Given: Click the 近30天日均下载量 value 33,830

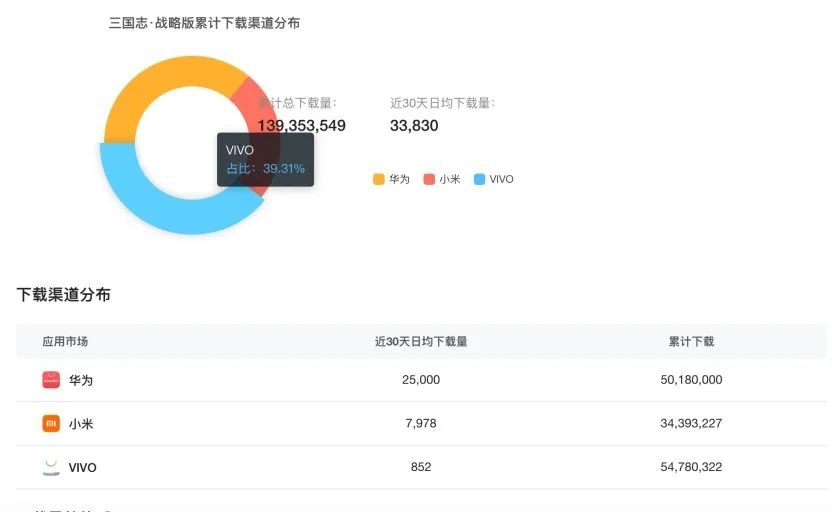Looking at the screenshot, I should click(x=414, y=126).
